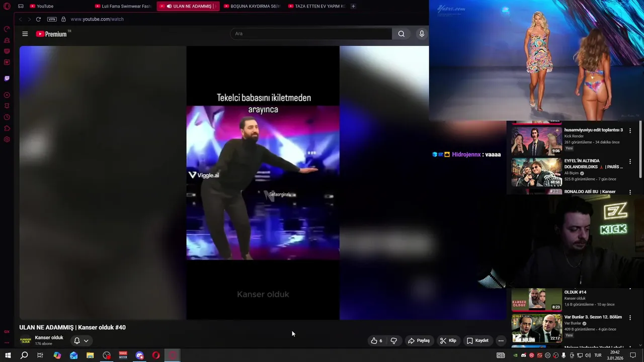Open History clock icon in sidebar
Screen dimensions: 644x362
[7, 117]
